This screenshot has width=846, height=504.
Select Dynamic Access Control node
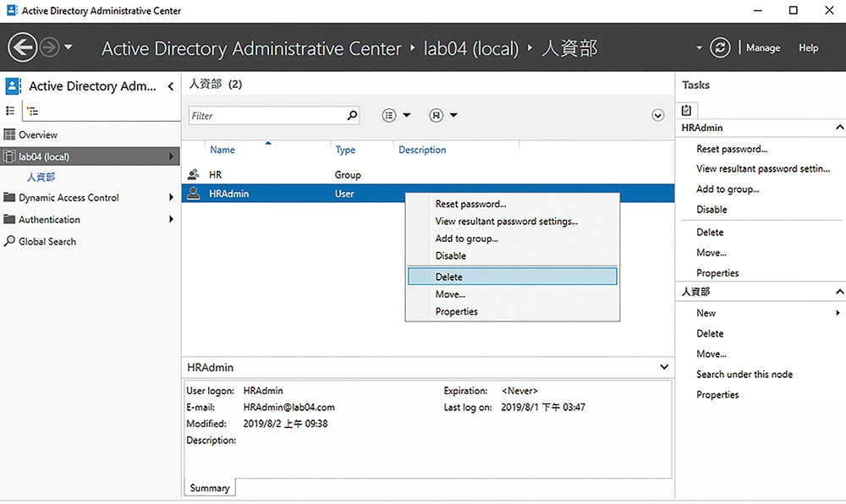pyautogui.click(x=69, y=197)
